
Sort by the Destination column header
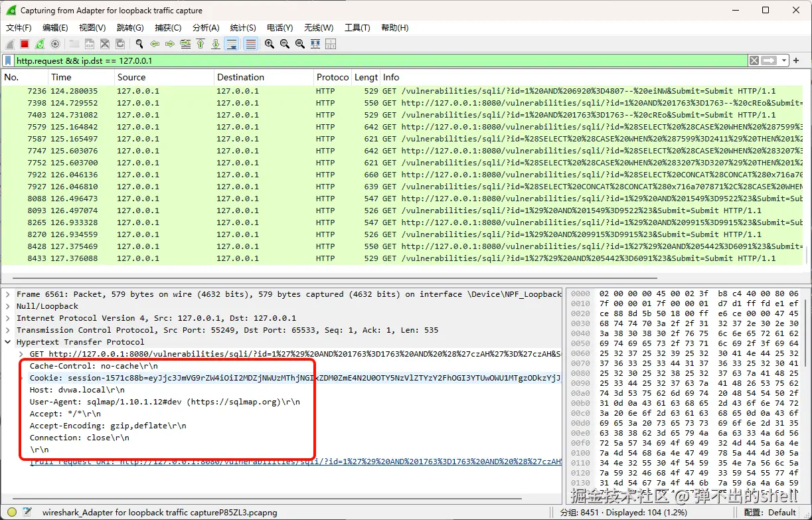264,77
